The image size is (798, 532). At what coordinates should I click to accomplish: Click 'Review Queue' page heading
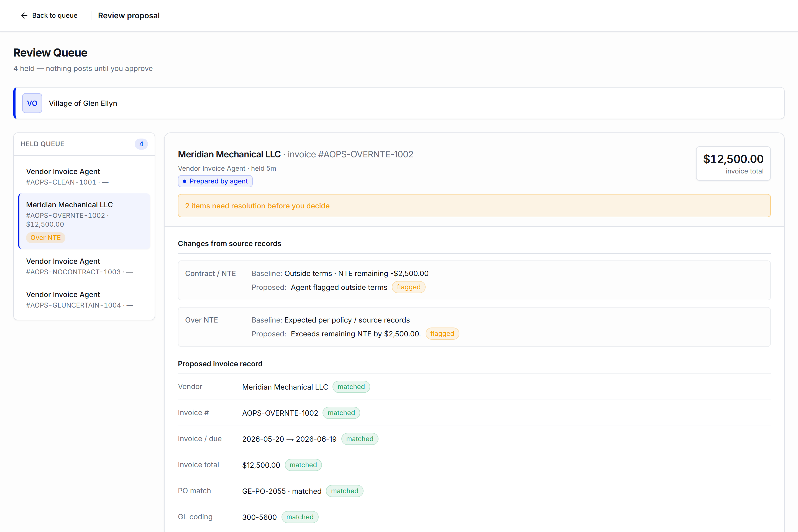pyautogui.click(x=50, y=53)
